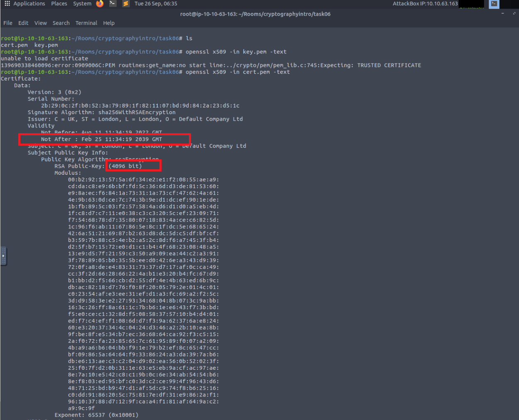Open the View menu
Screen dimensions: 519x420
click(41, 23)
